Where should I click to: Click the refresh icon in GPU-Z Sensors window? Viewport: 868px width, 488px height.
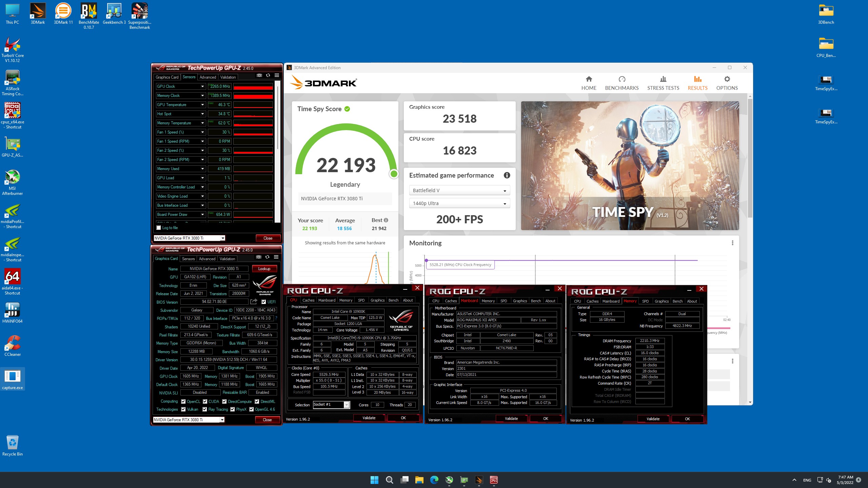click(x=268, y=76)
